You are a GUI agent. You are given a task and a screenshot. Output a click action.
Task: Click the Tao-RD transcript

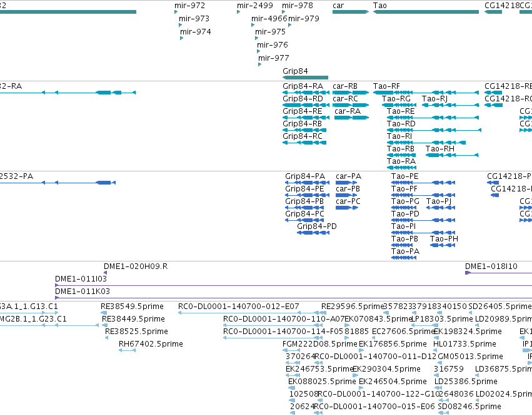pyautogui.click(x=434, y=130)
